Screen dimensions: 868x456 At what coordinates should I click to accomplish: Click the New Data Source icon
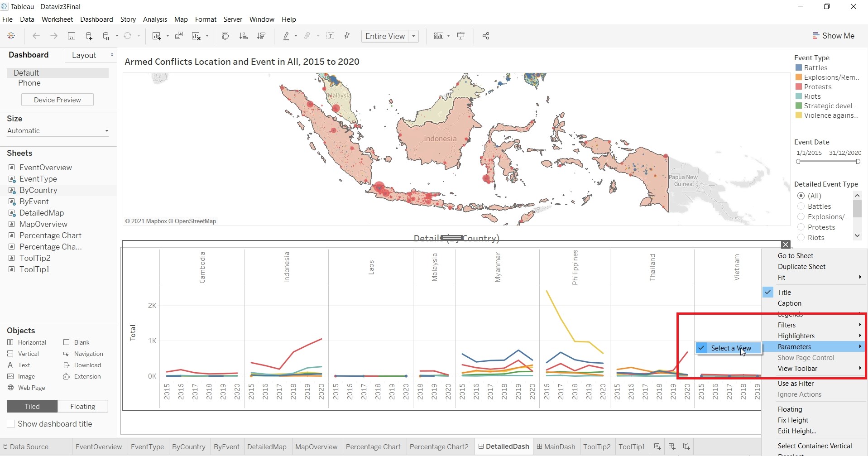(x=89, y=36)
